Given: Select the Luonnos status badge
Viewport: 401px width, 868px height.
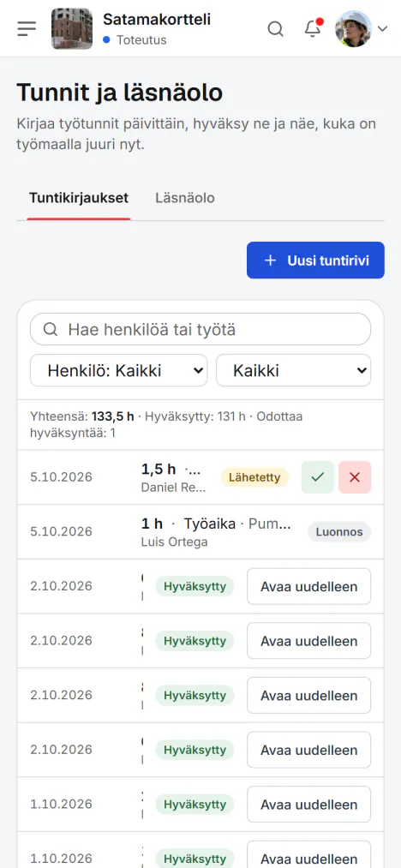Looking at the screenshot, I should pyautogui.click(x=339, y=532).
